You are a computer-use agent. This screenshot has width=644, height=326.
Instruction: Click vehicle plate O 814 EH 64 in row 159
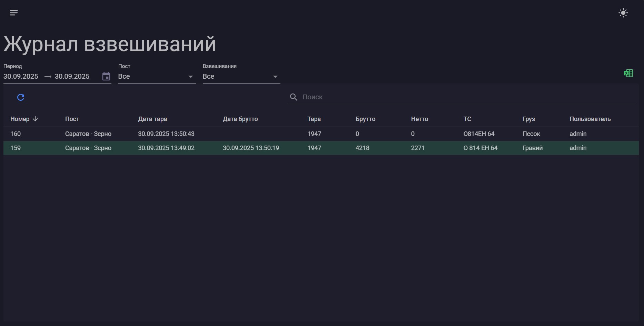[x=480, y=148]
